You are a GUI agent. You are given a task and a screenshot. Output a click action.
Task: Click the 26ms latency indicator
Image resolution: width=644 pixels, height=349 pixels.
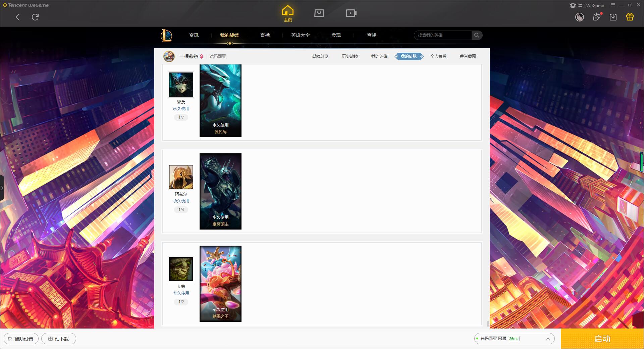(x=514, y=339)
